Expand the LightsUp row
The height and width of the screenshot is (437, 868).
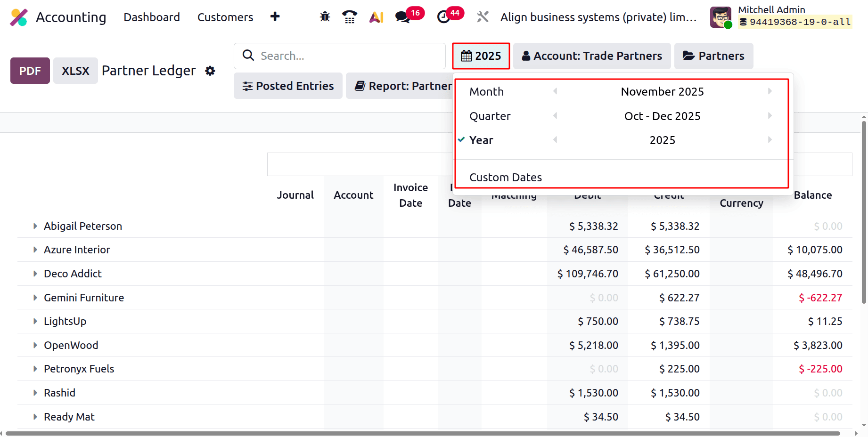click(35, 321)
